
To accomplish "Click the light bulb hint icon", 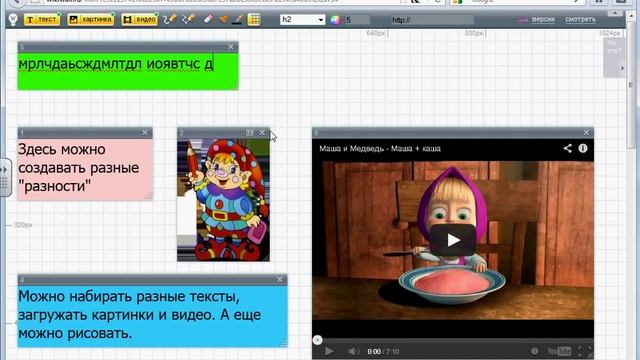I will [13, 19].
